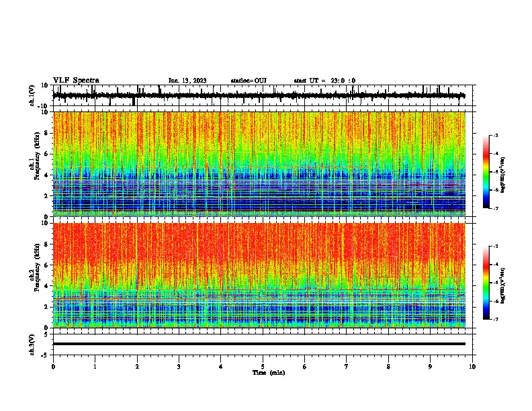Click the "8" kHz tick on ch.1 frequency axis

pyautogui.click(x=46, y=133)
